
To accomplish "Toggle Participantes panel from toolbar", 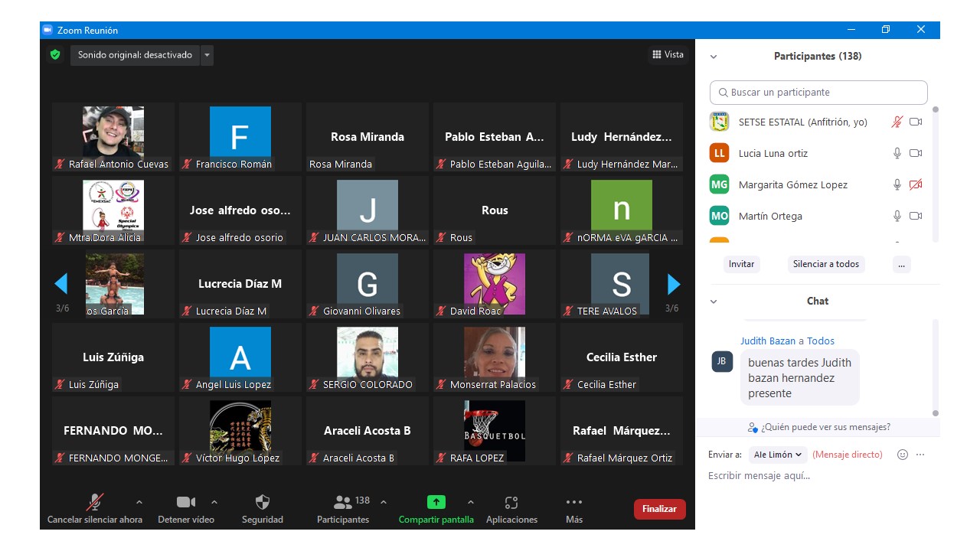I will (343, 502).
